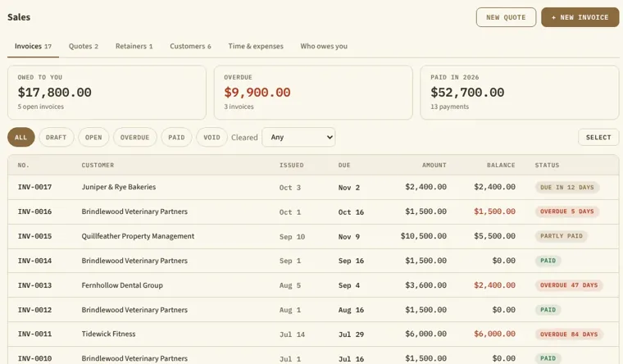Click the Sales page heading
The height and width of the screenshot is (364, 623).
pyautogui.click(x=19, y=17)
